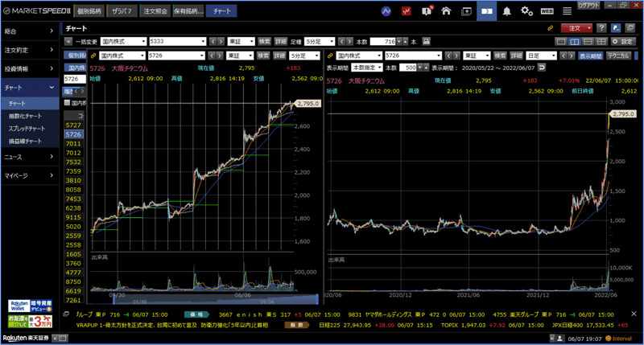This screenshot has height=345, width=644.
Task: Click the collapse arrow beside 一括変更
Action: tap(68, 42)
